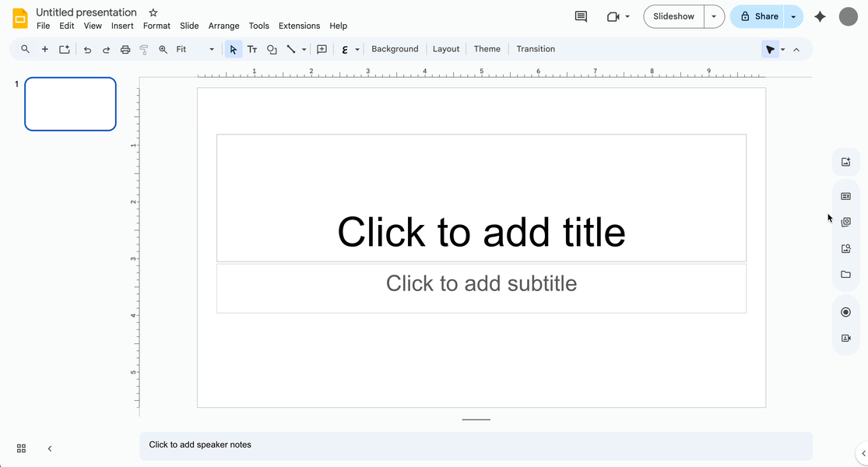Viewport: 868px width, 467px height.
Task: Select the slide 1 thumbnail
Action: point(70,104)
